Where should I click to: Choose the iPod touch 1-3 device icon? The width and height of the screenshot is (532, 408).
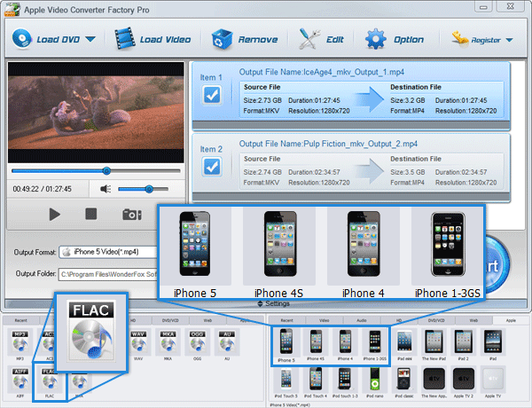(346, 382)
